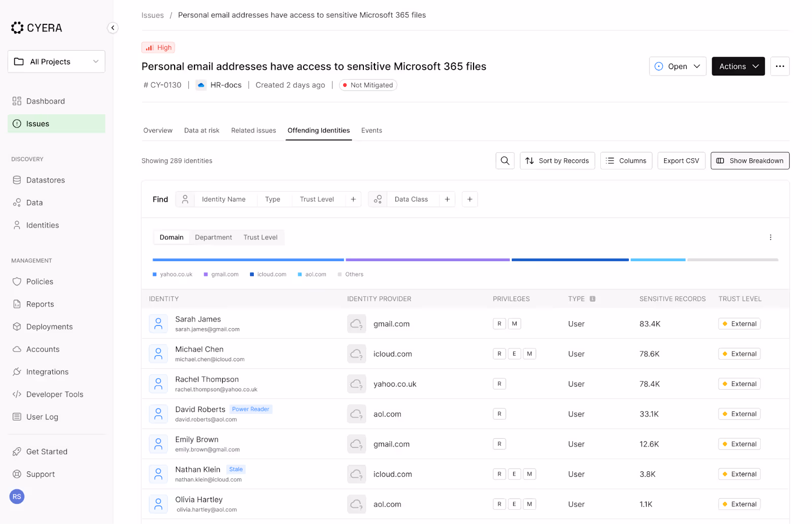This screenshot has height=524, width=812.
Task: Add data class filter with plus icon
Action: tap(448, 199)
